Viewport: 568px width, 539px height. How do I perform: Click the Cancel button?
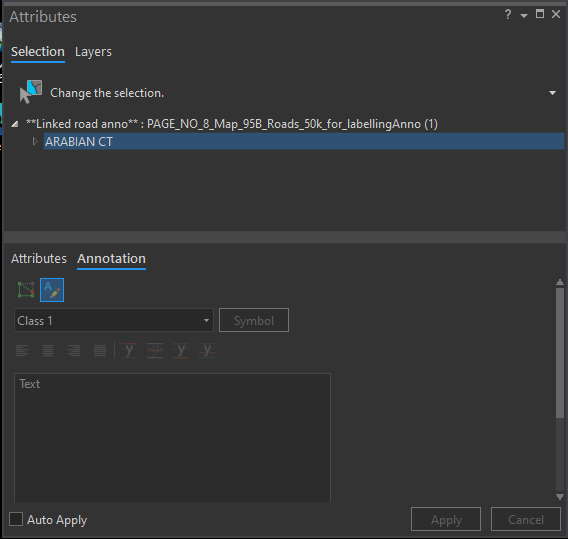(x=526, y=519)
